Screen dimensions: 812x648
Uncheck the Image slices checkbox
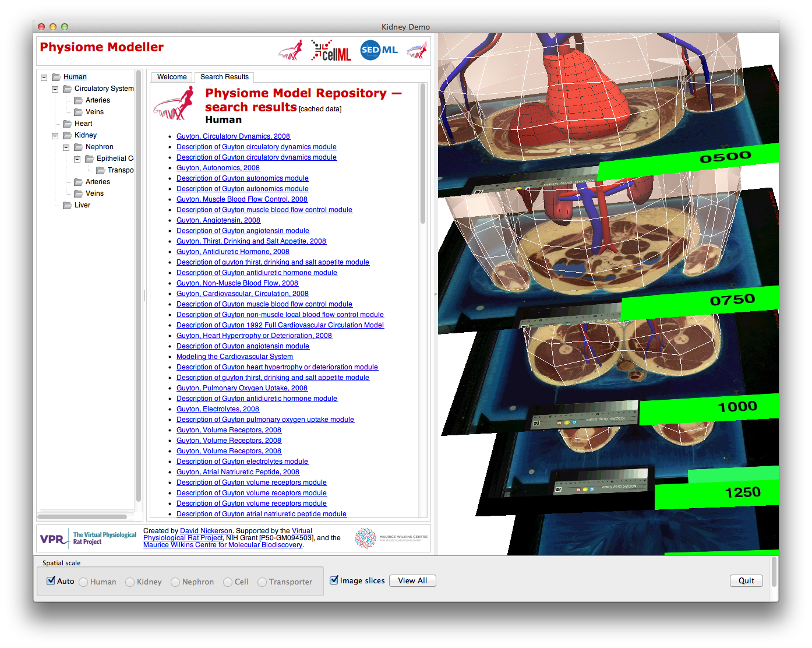[x=334, y=580]
